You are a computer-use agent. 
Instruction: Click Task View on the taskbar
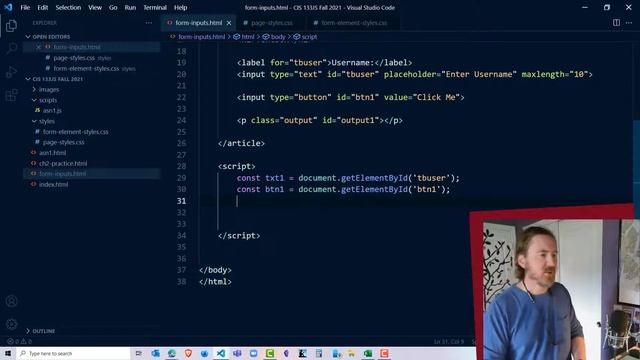click(139, 353)
